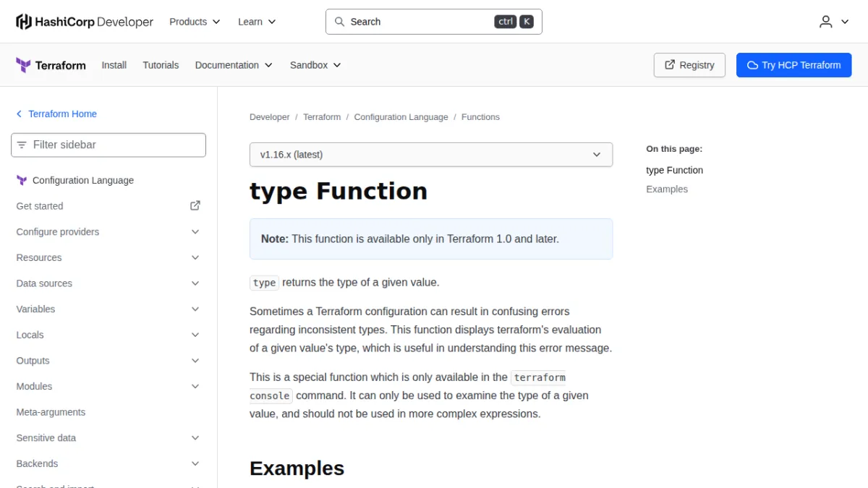Focus the Search field in top bar
The width and height of the screenshot is (868, 488).
pos(434,22)
